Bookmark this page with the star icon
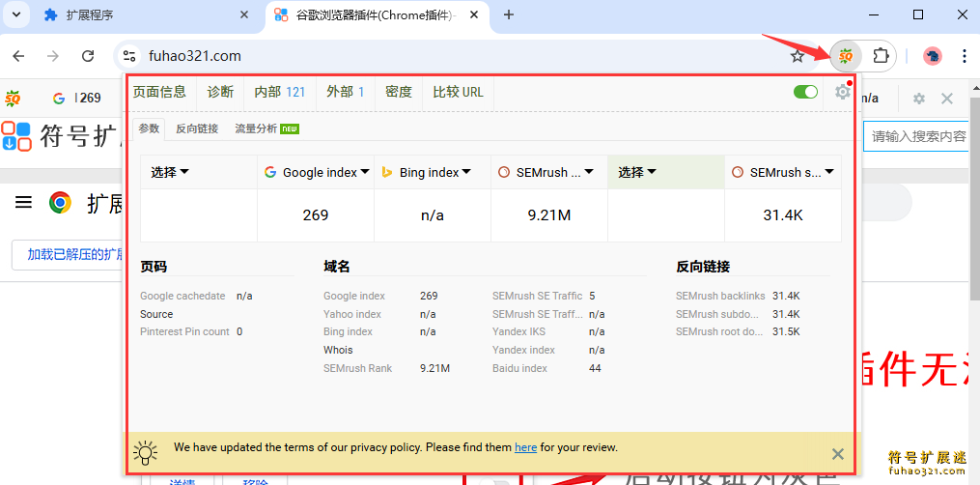 point(797,56)
